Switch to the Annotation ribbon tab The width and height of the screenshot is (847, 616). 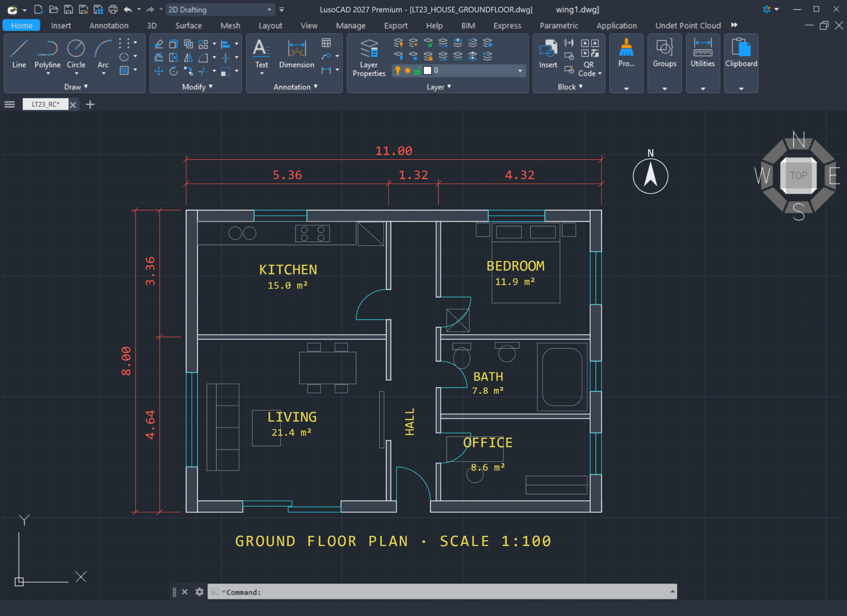point(109,26)
